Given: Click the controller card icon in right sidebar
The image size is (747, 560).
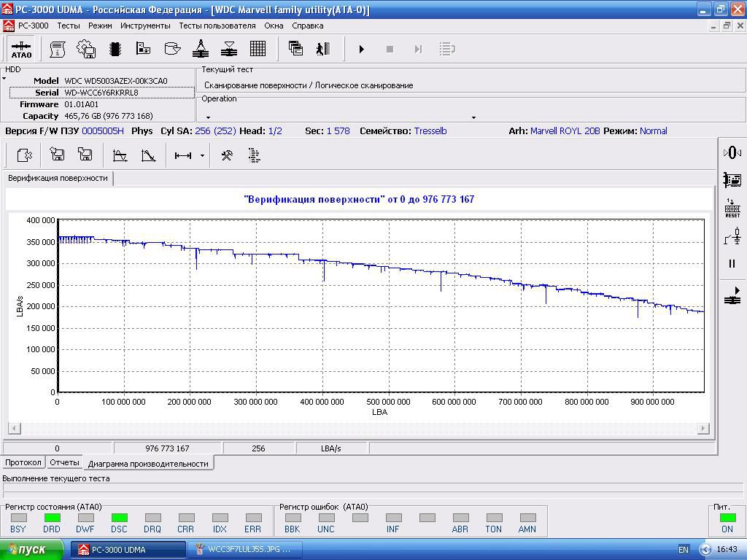Looking at the screenshot, I should 732,180.
